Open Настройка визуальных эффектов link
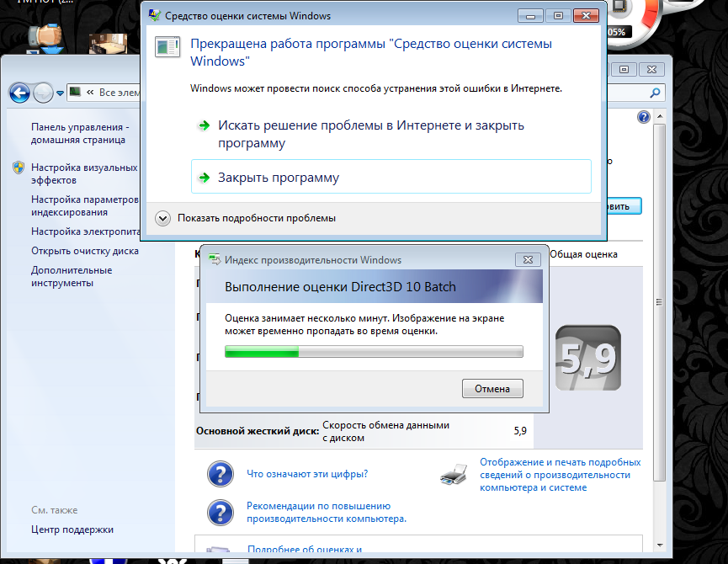The height and width of the screenshot is (564, 728). pos(84,173)
